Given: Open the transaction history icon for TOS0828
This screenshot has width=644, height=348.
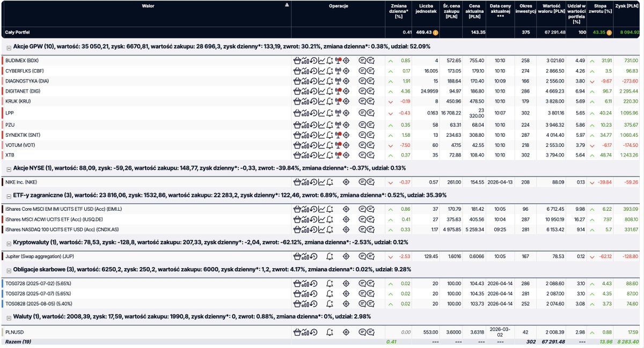Looking at the screenshot, I should click(x=313, y=303).
